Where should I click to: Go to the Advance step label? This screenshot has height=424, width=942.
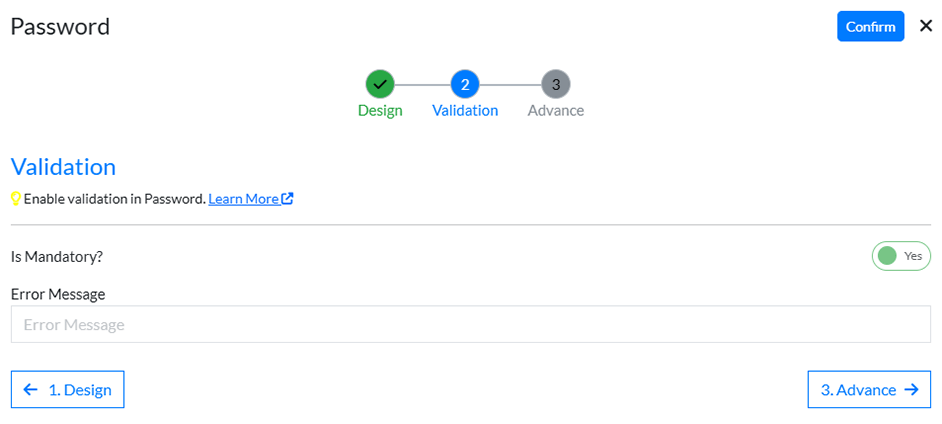pyautogui.click(x=556, y=111)
